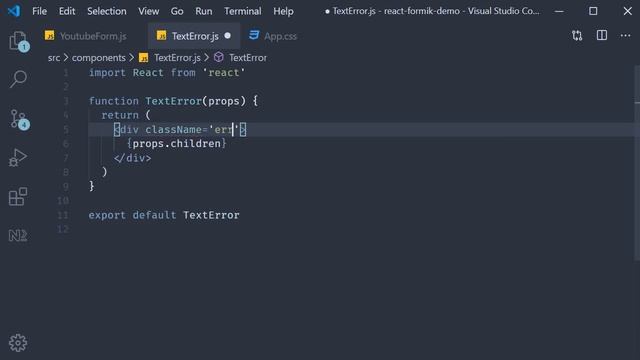Open the Run and Debug view
The image size is (640, 360).
click(x=18, y=158)
